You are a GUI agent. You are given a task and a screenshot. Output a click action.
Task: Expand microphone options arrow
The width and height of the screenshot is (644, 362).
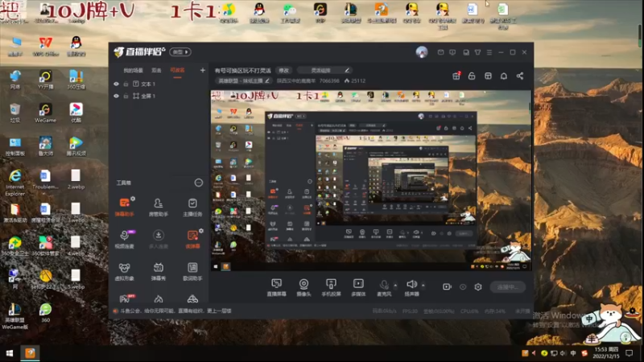(x=395, y=285)
